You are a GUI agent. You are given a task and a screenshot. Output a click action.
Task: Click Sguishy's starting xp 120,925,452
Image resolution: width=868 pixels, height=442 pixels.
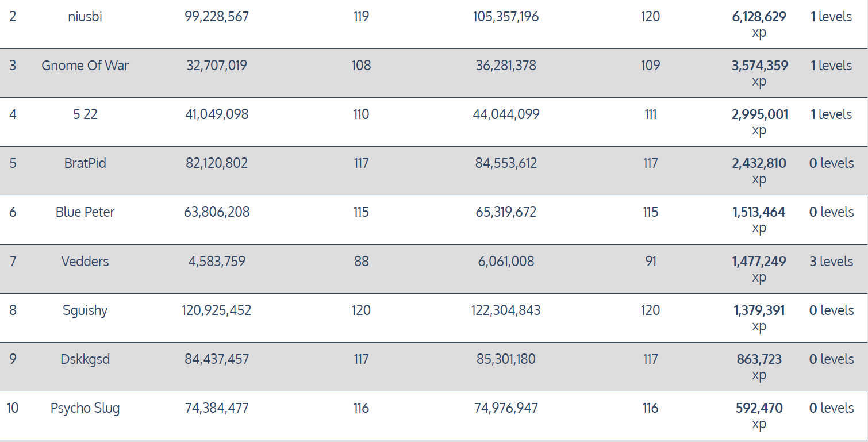(217, 310)
